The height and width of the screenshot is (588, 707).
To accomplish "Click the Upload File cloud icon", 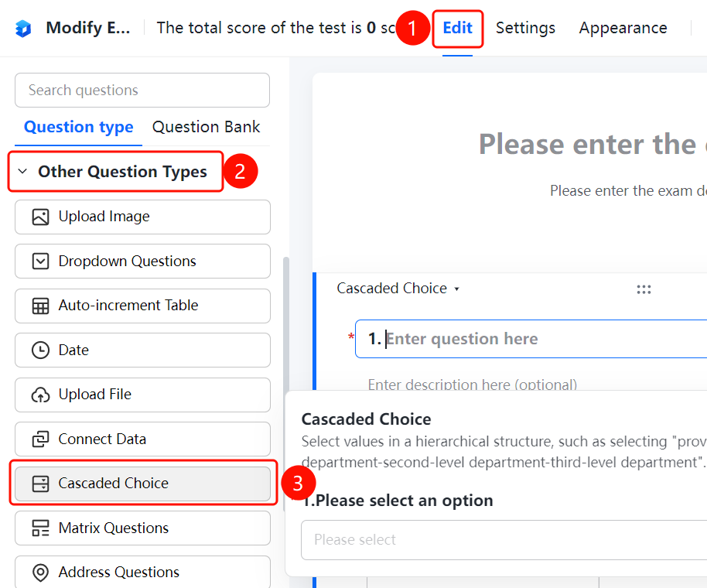I will click(x=40, y=395).
